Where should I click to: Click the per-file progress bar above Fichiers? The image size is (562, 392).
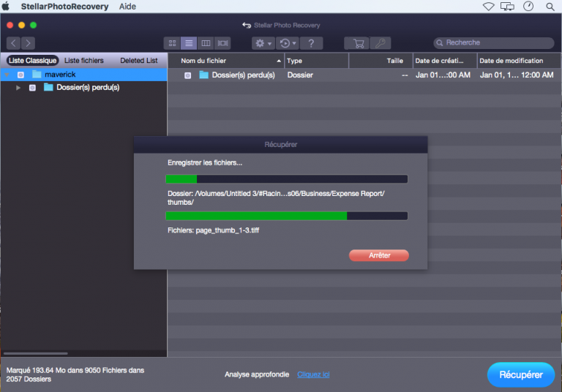pos(286,216)
